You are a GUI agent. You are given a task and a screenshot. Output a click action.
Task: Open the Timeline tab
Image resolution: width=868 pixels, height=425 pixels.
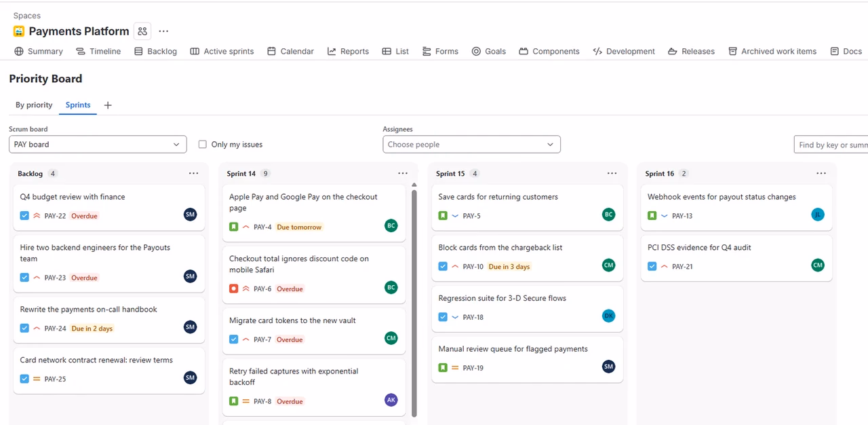(98, 51)
